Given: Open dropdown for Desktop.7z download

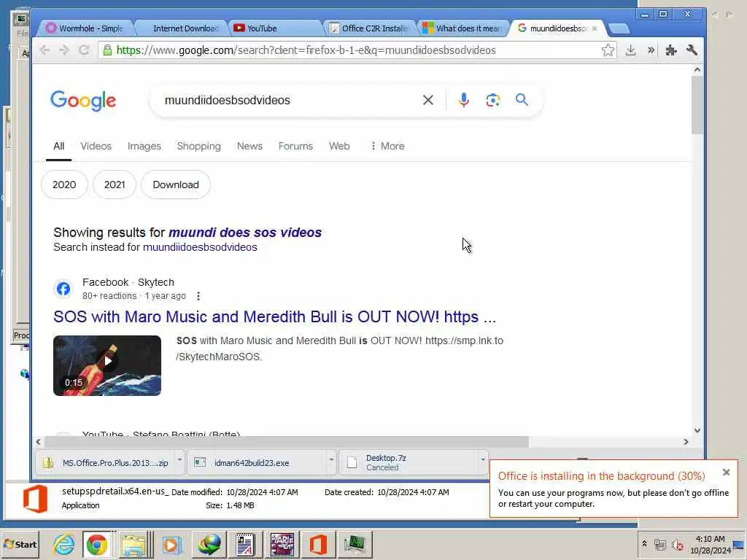Looking at the screenshot, I should coord(483,460).
